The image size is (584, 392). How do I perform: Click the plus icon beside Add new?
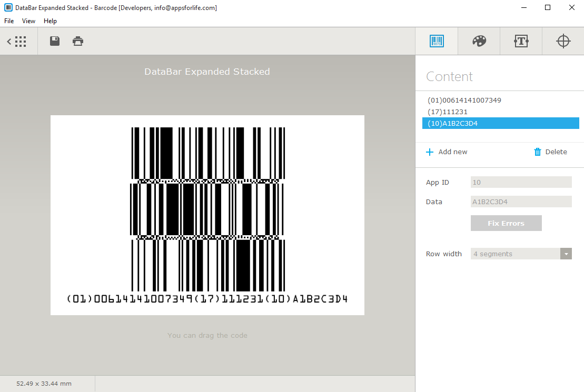tap(429, 152)
